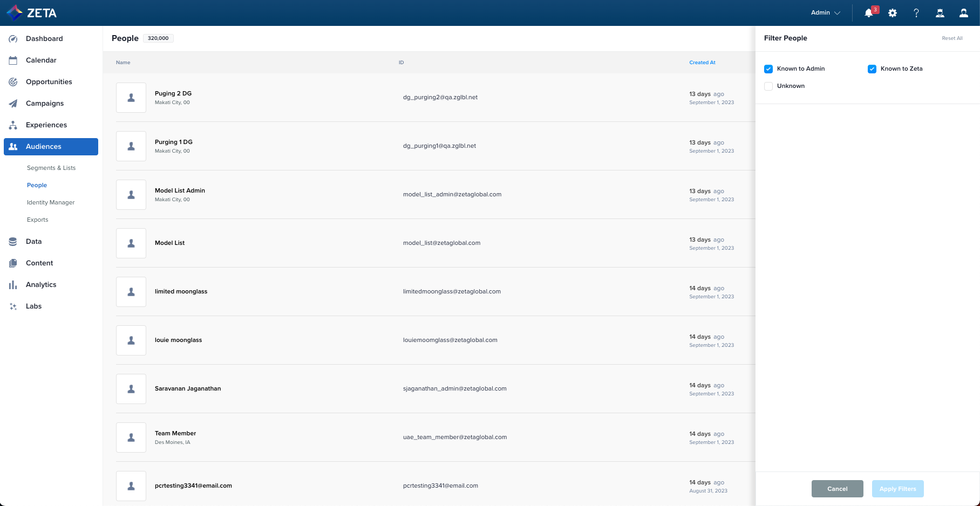The height and width of the screenshot is (506, 980).
Task: Click the Campaigns paper plane icon
Action: click(x=13, y=104)
